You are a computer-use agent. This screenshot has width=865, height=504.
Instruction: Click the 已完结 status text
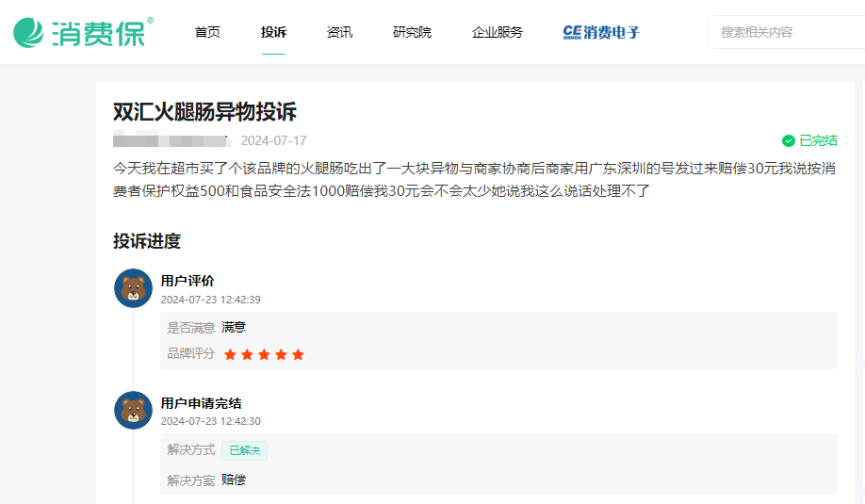[x=818, y=140]
